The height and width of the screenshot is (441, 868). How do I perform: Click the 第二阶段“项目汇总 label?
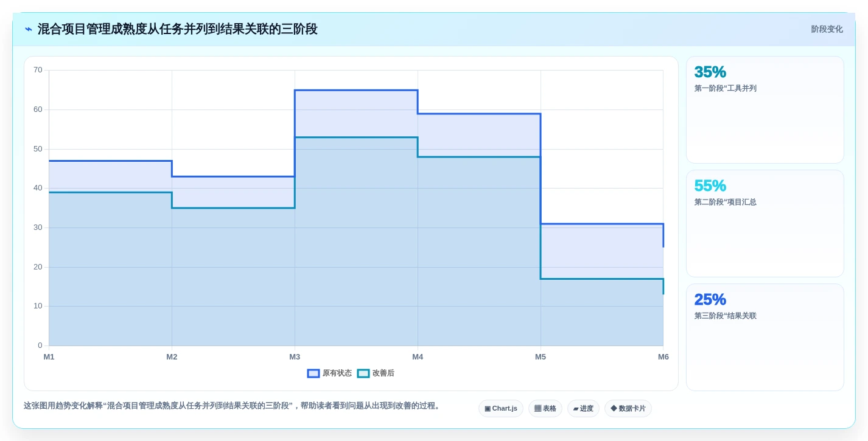pos(726,202)
